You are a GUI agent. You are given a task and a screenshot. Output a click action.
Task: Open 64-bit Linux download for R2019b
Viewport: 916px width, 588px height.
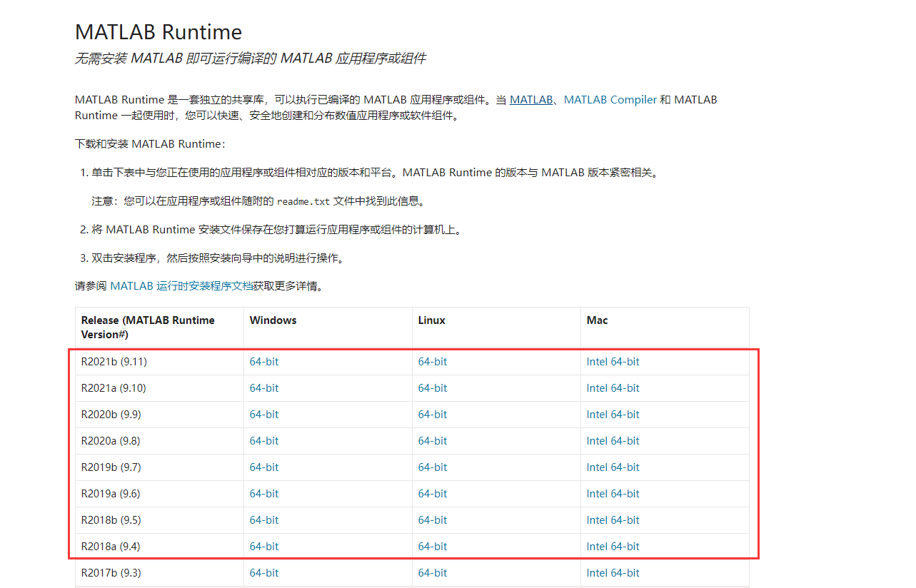432,467
